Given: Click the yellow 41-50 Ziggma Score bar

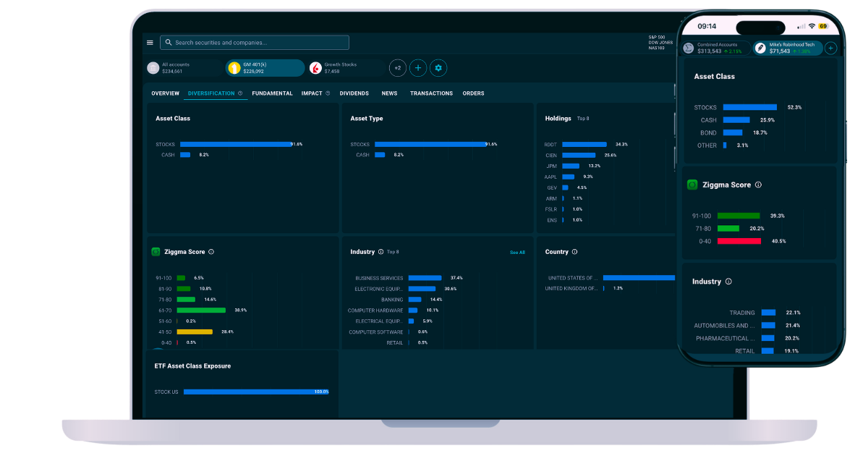Looking at the screenshot, I should (195, 332).
